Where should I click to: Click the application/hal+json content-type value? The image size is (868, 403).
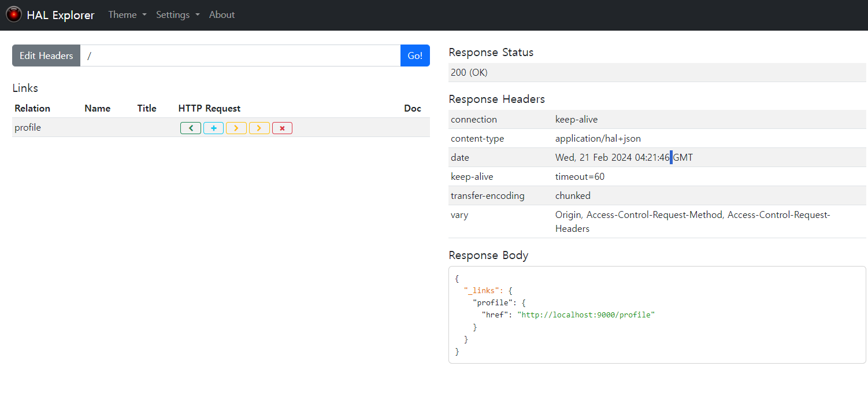tap(598, 138)
